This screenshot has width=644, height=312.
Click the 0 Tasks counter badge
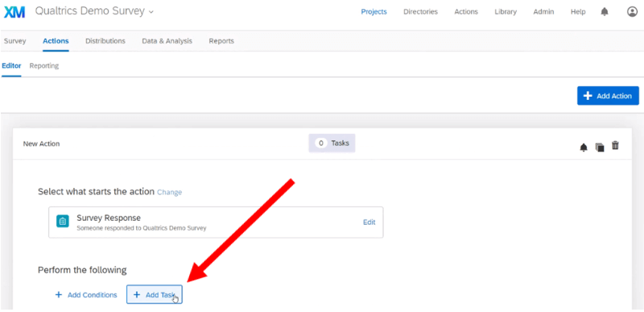click(332, 143)
